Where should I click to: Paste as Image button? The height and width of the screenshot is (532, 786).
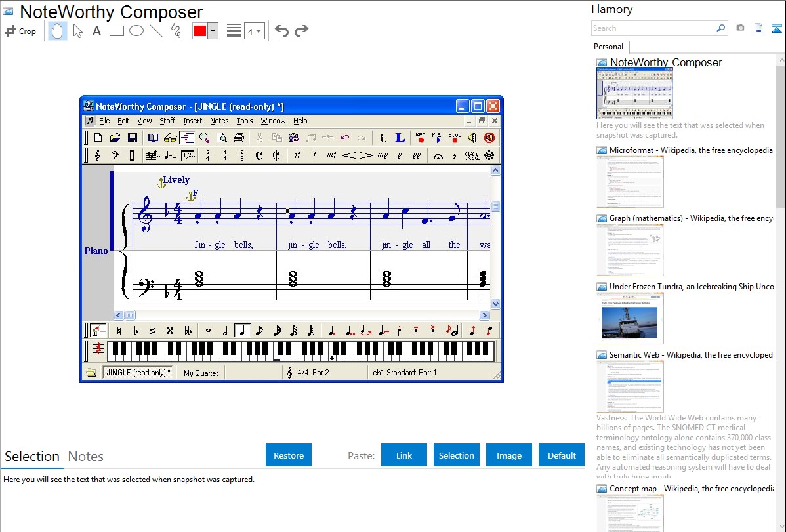pos(508,455)
